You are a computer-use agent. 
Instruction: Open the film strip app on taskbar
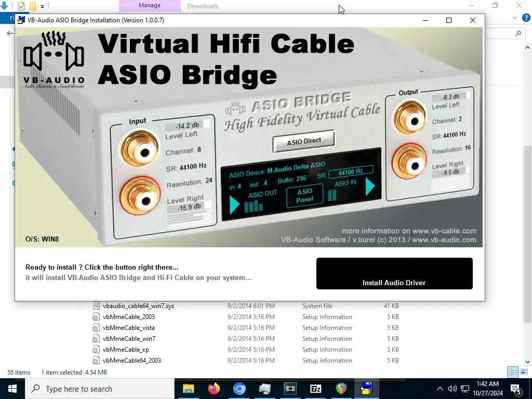(290, 389)
